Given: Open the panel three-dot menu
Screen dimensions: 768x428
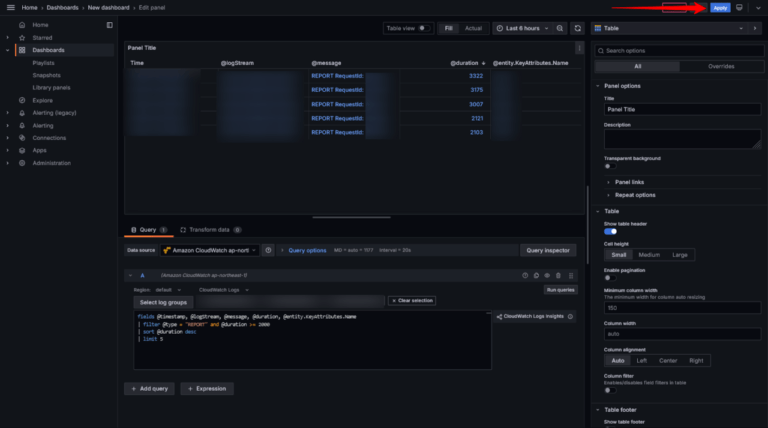Looking at the screenshot, I should pos(579,48).
